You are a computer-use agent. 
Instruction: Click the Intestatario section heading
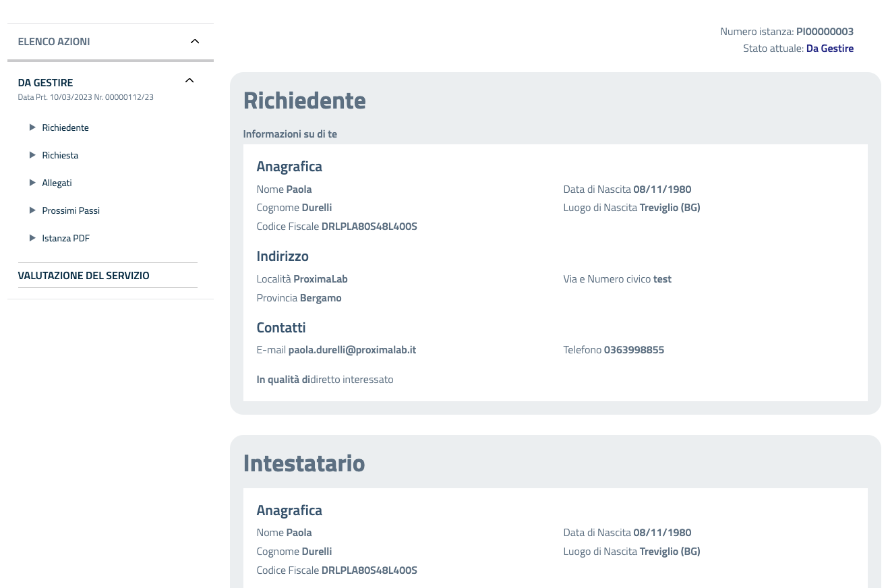pyautogui.click(x=304, y=463)
